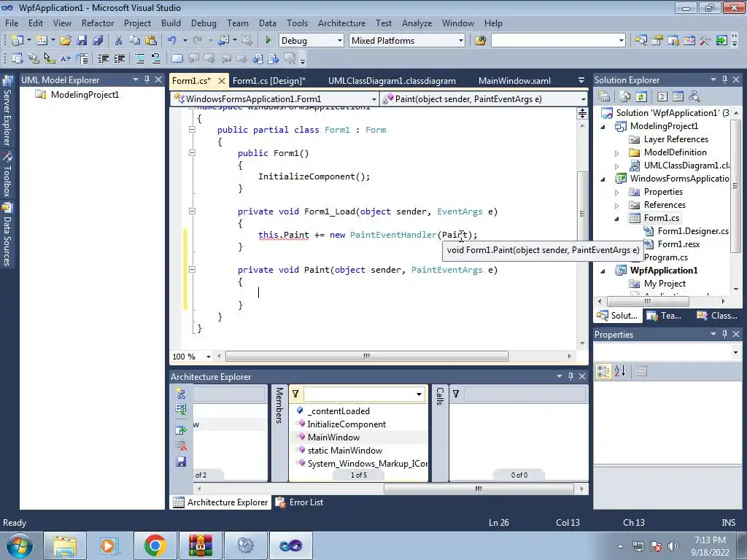Click the Start Debugging green play icon
This screenshot has width=747, height=560.
point(268,41)
